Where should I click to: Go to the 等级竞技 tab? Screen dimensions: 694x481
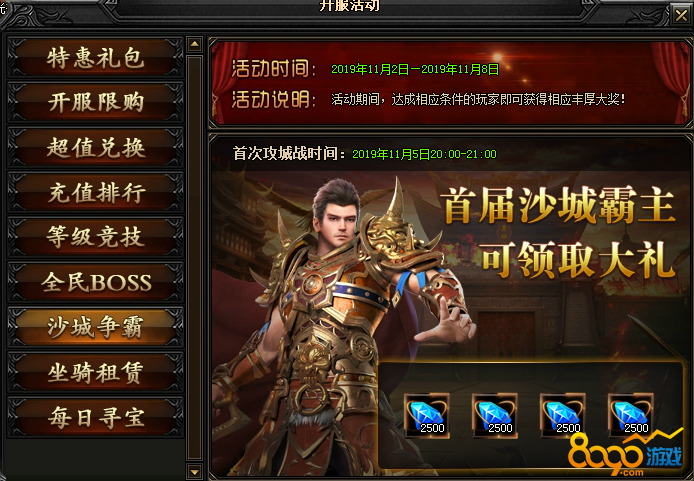[x=96, y=237]
